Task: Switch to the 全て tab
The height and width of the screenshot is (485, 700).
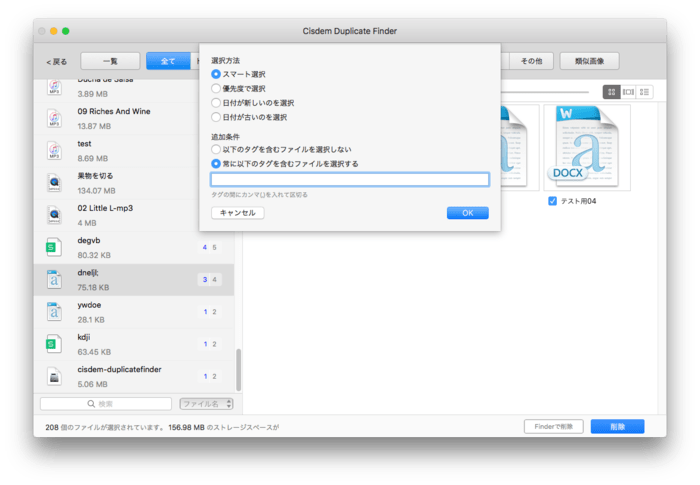Action: tap(168, 61)
